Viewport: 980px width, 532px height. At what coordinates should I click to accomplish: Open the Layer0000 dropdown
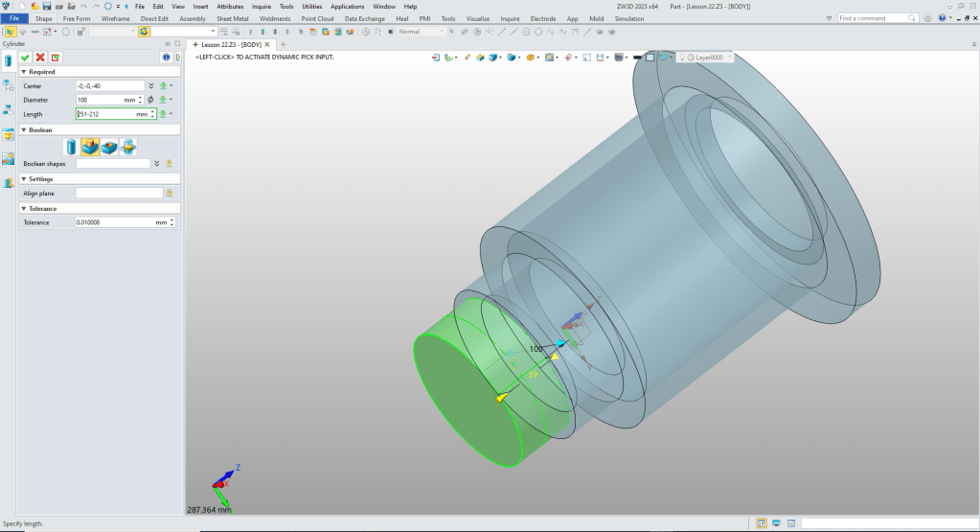730,58
